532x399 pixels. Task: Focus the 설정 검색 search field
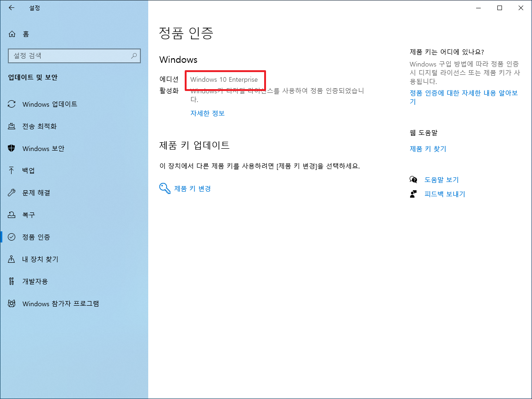(74, 55)
